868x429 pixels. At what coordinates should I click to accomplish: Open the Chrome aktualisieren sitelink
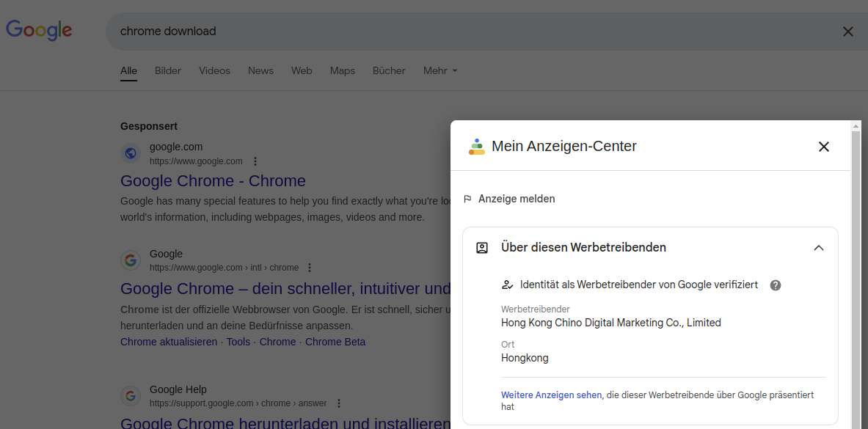[169, 342]
